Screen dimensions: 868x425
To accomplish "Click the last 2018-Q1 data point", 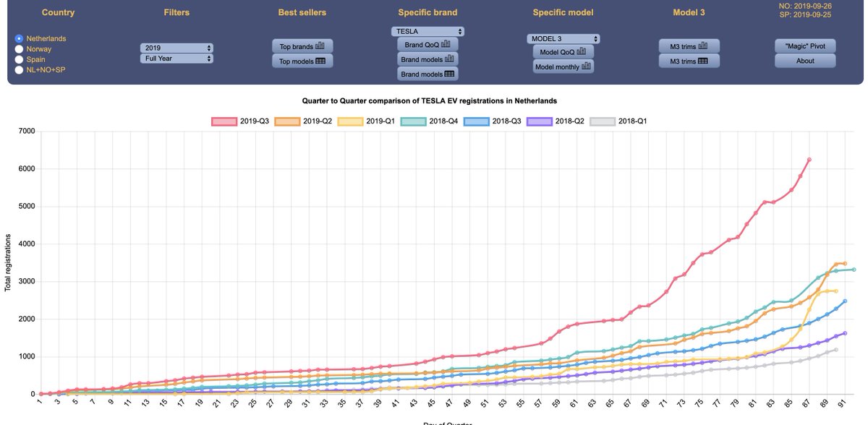I will tap(836, 350).
